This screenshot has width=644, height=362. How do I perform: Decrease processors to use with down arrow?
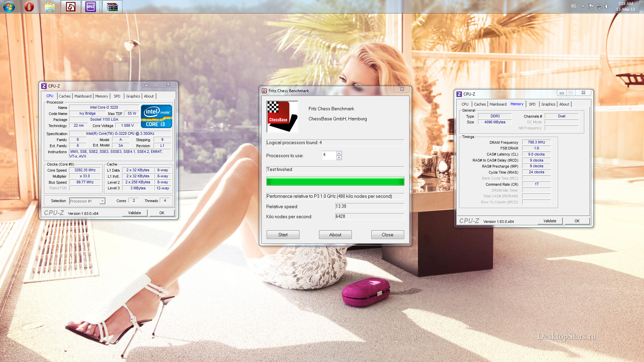339,158
